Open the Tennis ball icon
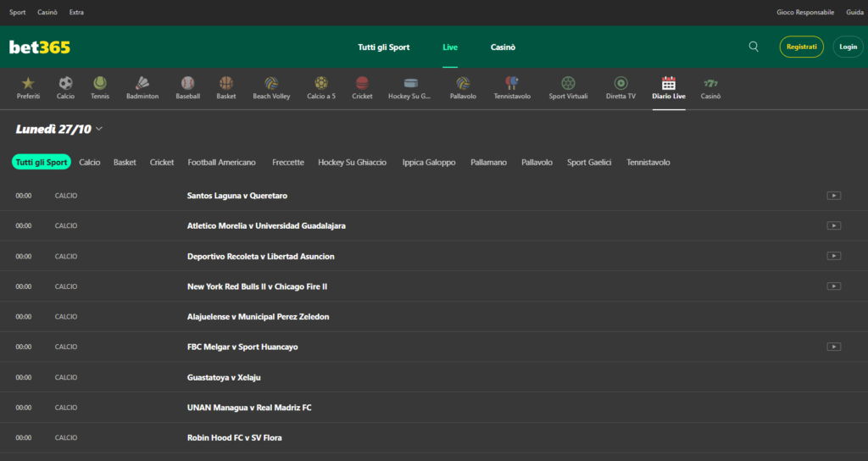 click(100, 83)
